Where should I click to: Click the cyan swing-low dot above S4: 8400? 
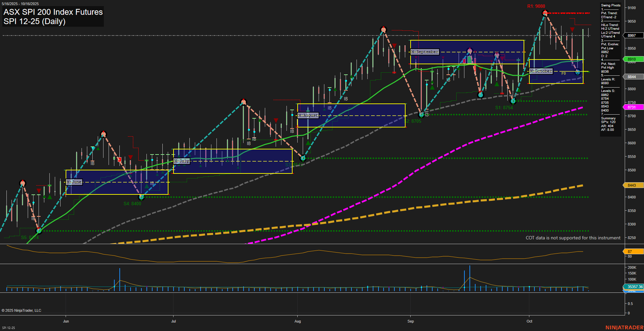click(142, 197)
